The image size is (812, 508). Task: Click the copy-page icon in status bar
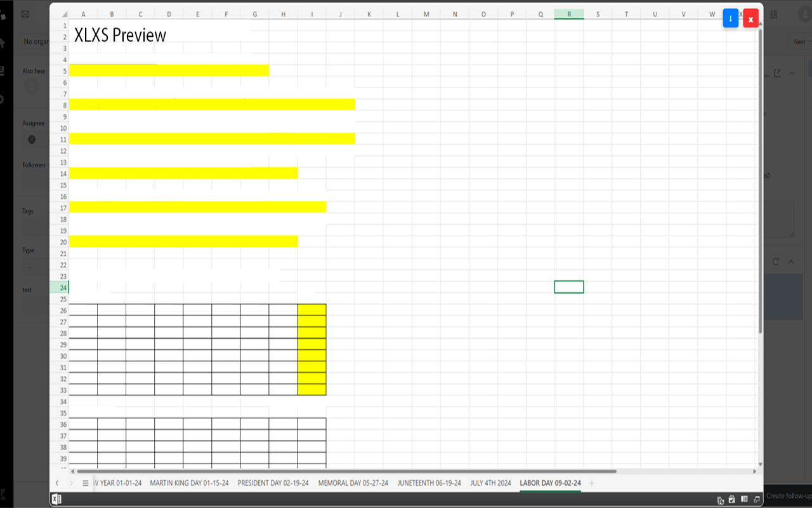tap(721, 500)
